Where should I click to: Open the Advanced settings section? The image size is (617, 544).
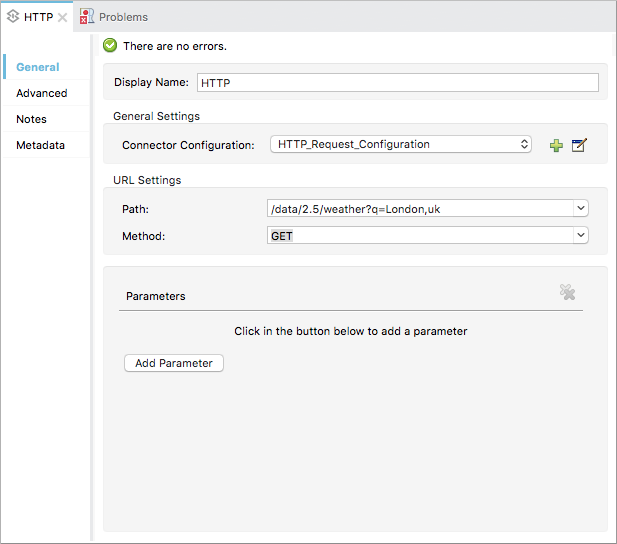42,93
